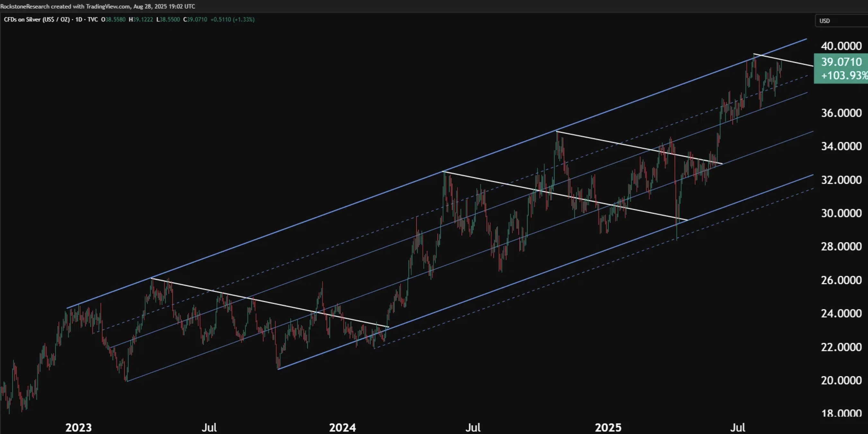Click the TVC source label in legend
This screenshot has height=434, width=868.
(93, 20)
